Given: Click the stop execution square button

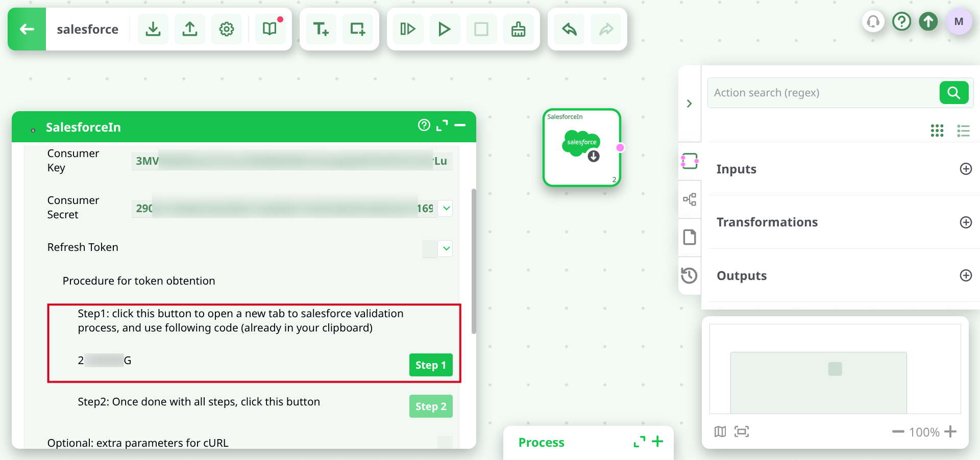Looking at the screenshot, I should click(x=481, y=29).
